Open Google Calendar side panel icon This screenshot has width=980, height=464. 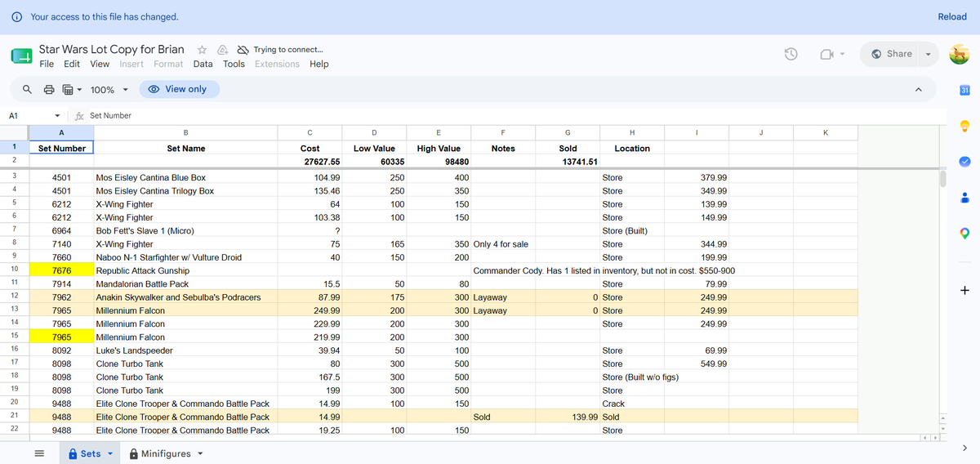tap(964, 90)
